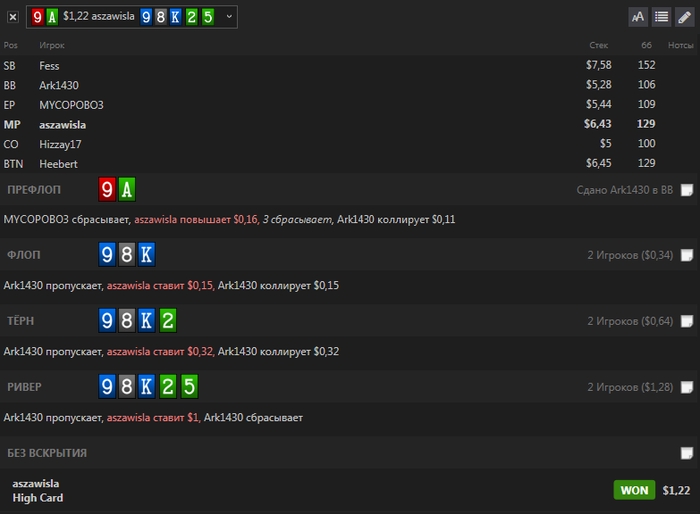This screenshot has height=514, width=700.
Task: Click the note icon on ПРЕФЛОП row
Action: pyautogui.click(x=686, y=190)
